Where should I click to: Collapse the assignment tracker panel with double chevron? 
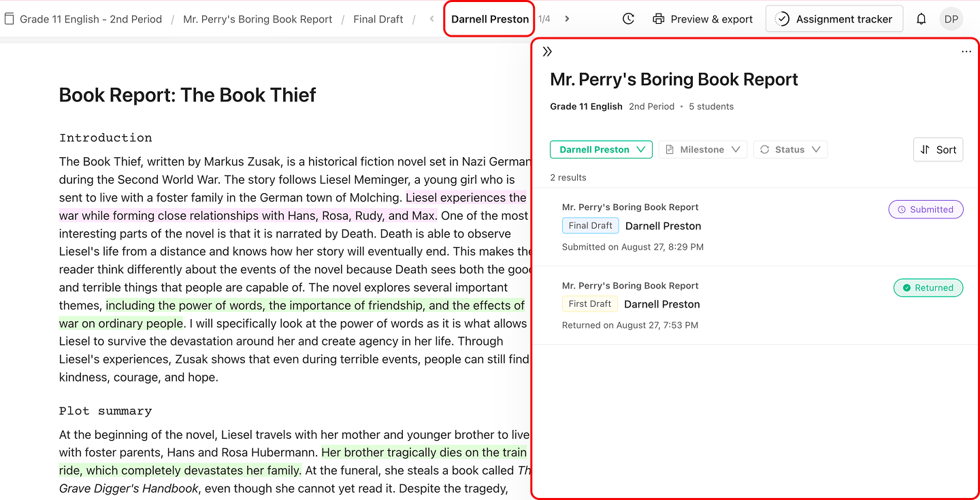point(547,52)
